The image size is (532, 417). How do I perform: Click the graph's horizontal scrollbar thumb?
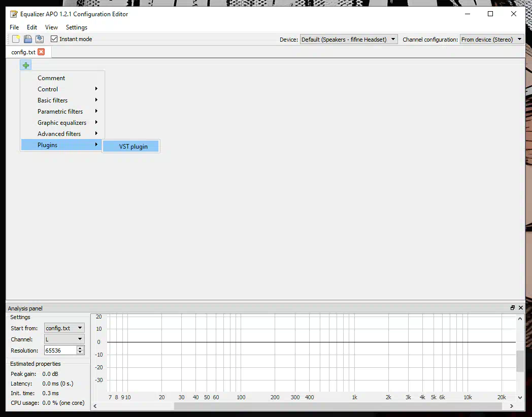[x=338, y=406]
